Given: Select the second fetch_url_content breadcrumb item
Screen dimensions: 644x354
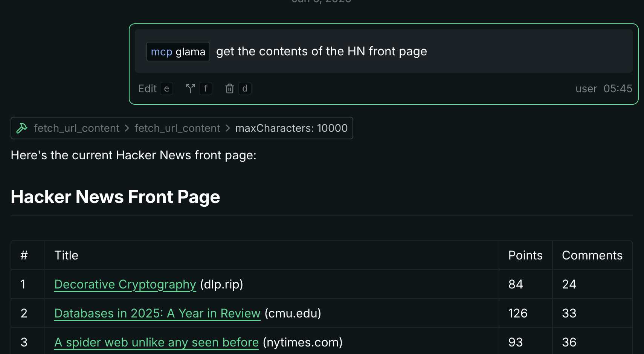Looking at the screenshot, I should (177, 128).
